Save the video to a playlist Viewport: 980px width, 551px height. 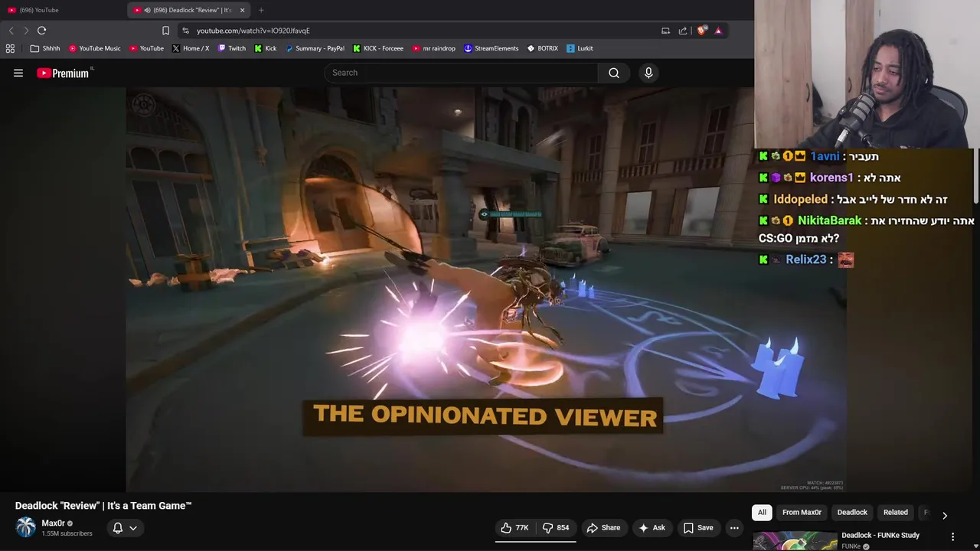coord(697,528)
